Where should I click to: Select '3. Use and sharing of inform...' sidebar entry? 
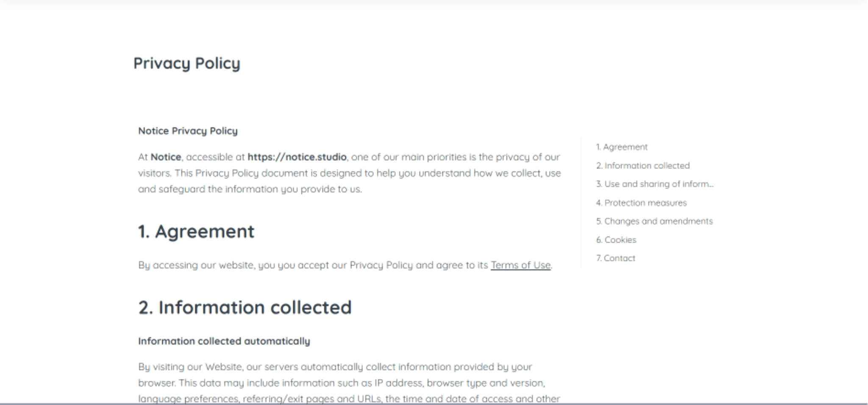click(x=655, y=184)
